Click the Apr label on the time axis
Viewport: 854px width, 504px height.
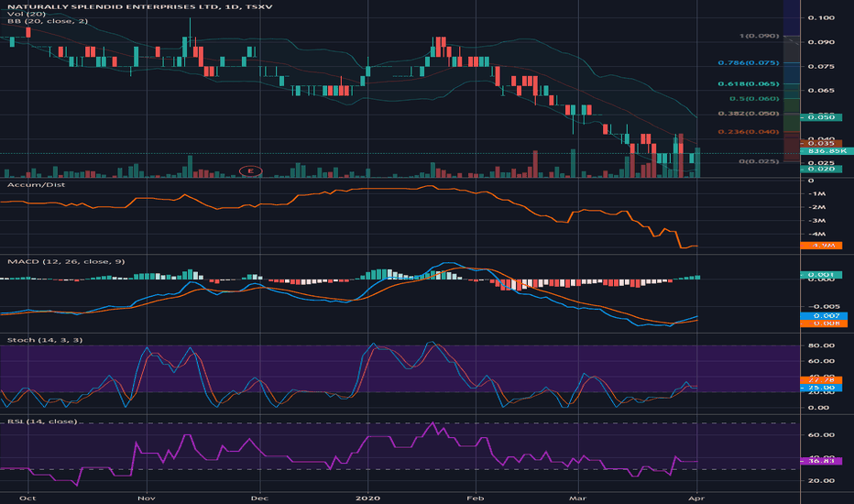[x=696, y=498]
